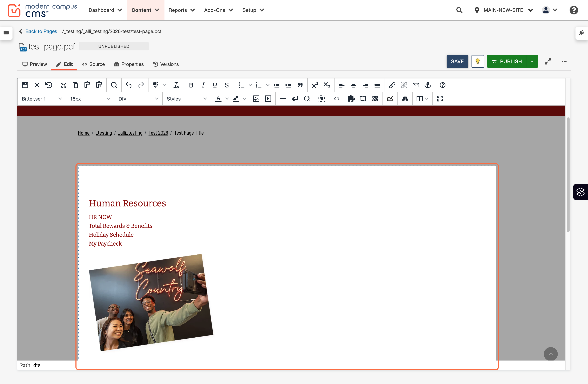Insert an anchor with anchor icon
This screenshot has width=588, height=384.
coord(428,85)
